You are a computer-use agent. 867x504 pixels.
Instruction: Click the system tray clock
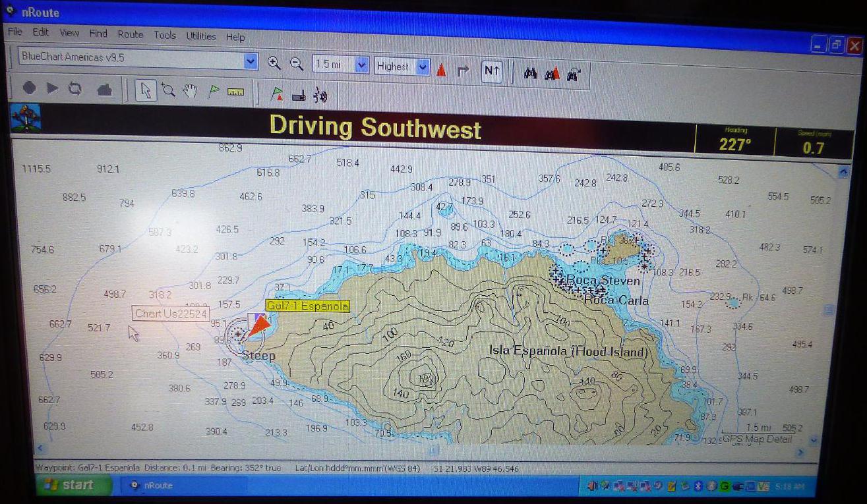pos(789,486)
